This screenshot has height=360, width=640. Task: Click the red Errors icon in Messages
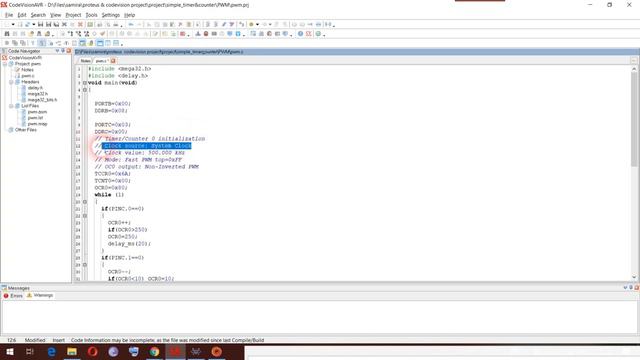[6, 296]
